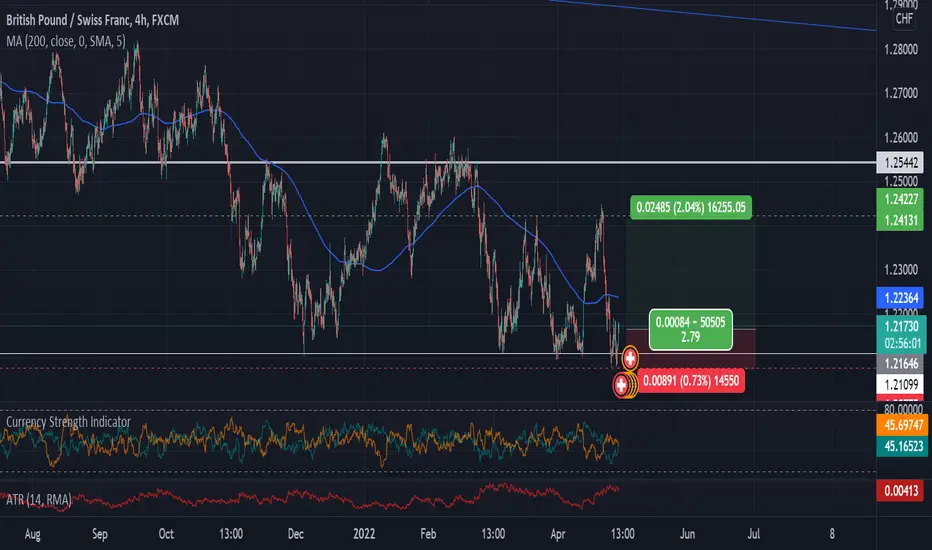Select the red stop label 0.00891 (0.73%) 14550
932x550 pixels.
tap(691, 381)
